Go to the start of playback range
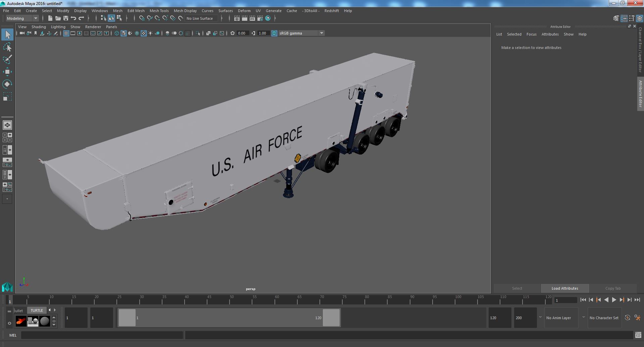This screenshot has height=347, width=644. [x=583, y=300]
